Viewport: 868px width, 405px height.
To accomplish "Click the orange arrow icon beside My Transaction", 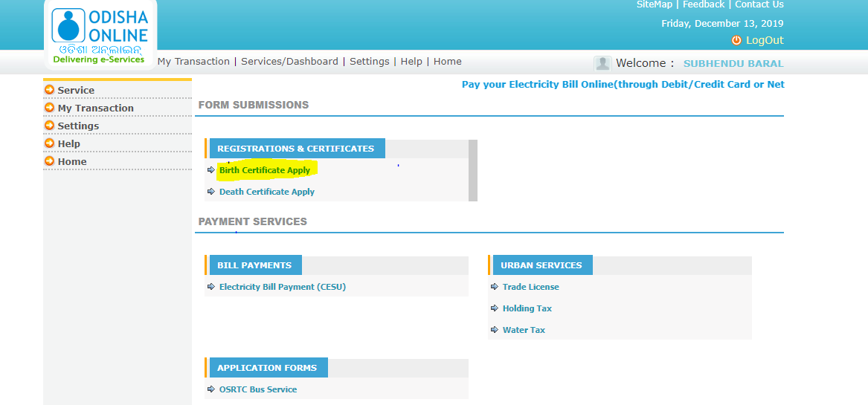I will pos(50,107).
